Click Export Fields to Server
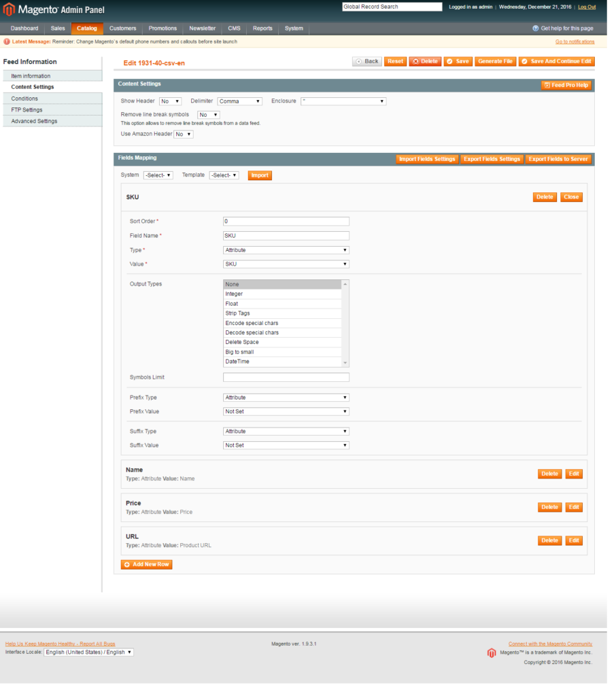This screenshot has height=696, width=616. coord(558,159)
